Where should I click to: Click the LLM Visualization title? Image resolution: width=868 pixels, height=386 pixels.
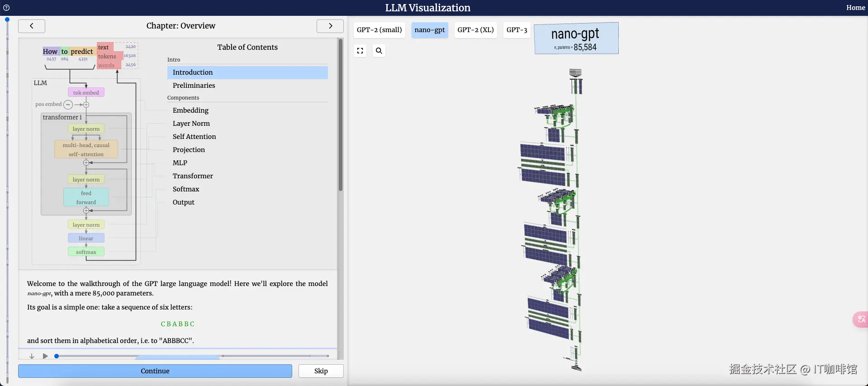click(x=428, y=8)
